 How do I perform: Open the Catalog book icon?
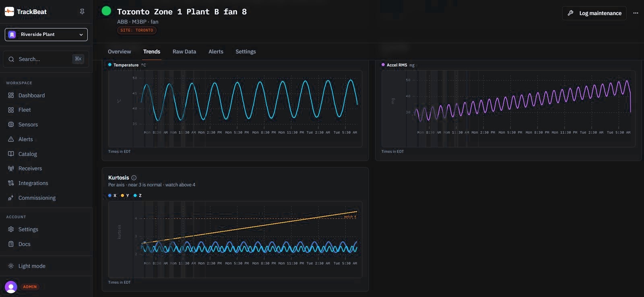[x=11, y=154]
